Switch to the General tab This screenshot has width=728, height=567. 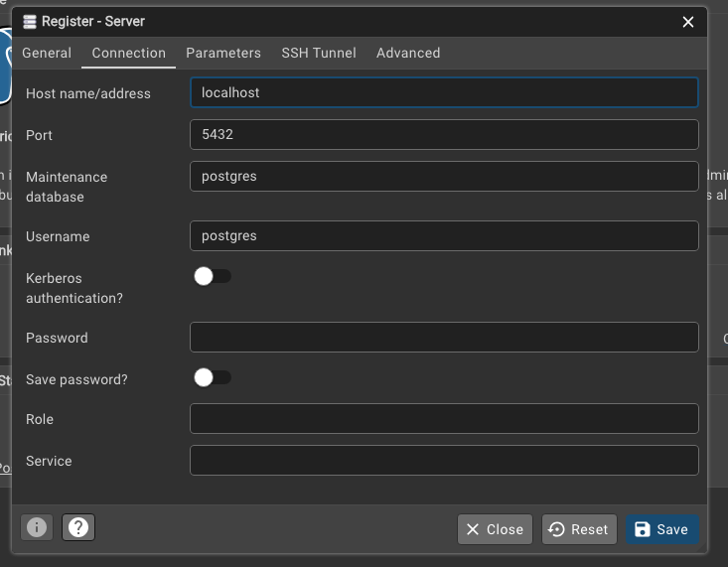47,53
